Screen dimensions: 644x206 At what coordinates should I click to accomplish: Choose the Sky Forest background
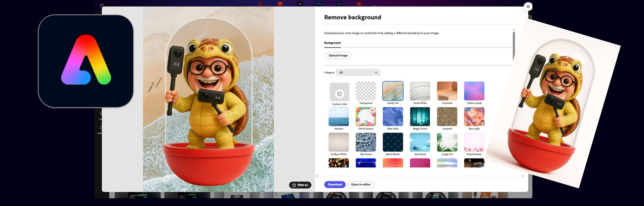click(x=366, y=142)
